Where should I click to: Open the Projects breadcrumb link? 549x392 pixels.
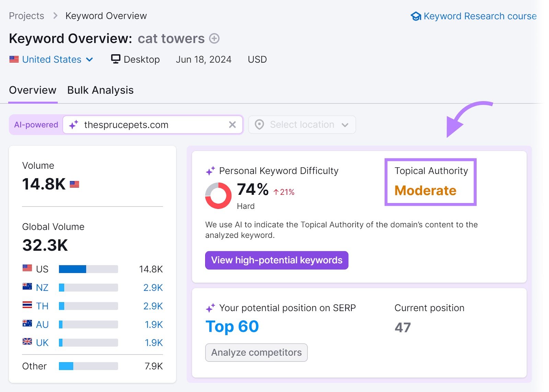pyautogui.click(x=26, y=15)
